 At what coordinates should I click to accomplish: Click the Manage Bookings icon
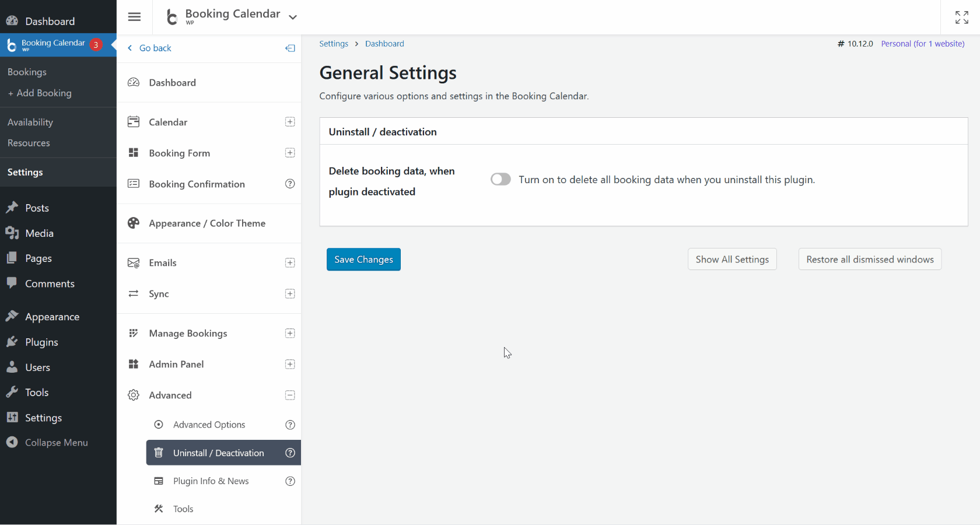pos(134,333)
